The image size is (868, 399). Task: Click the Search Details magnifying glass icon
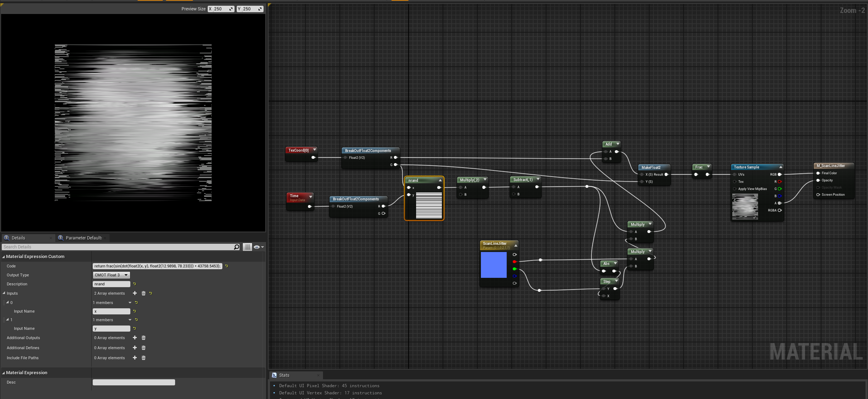coord(236,247)
